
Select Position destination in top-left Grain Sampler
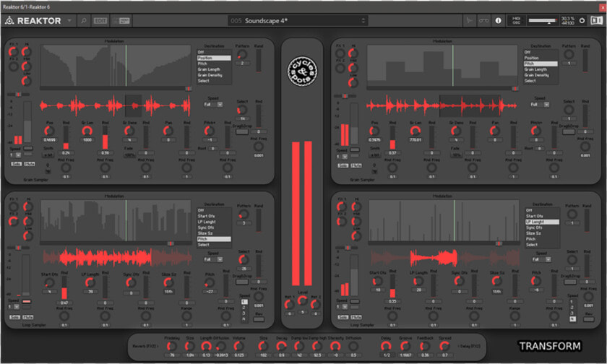point(214,58)
